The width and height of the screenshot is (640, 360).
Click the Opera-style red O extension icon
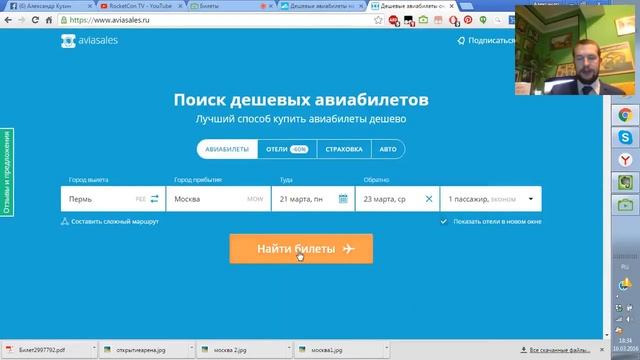(453, 20)
